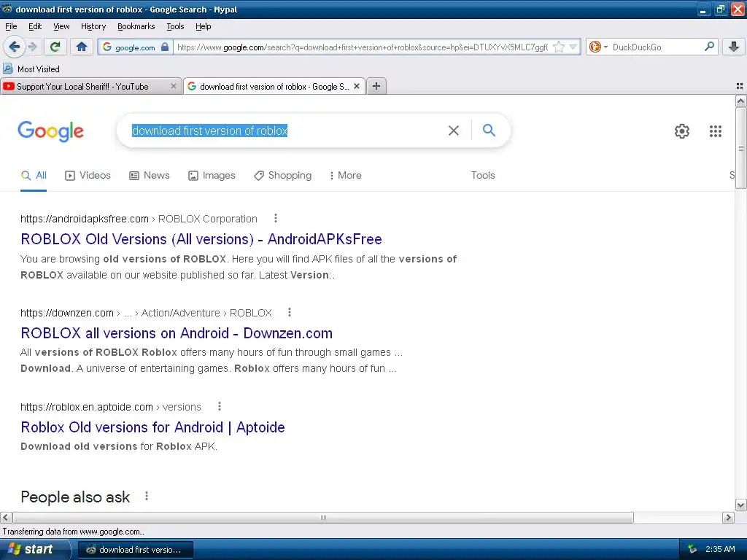Open the File menu

click(11, 27)
